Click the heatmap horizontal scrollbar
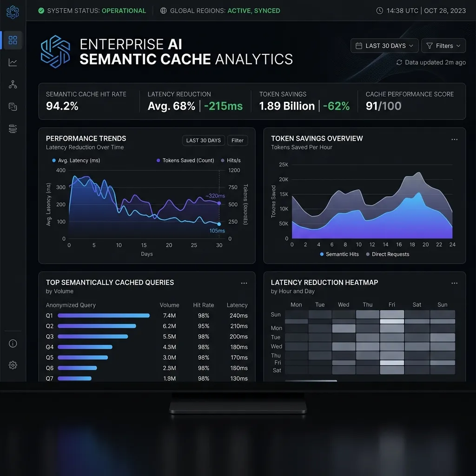This screenshot has height=476, width=476. tap(311, 381)
